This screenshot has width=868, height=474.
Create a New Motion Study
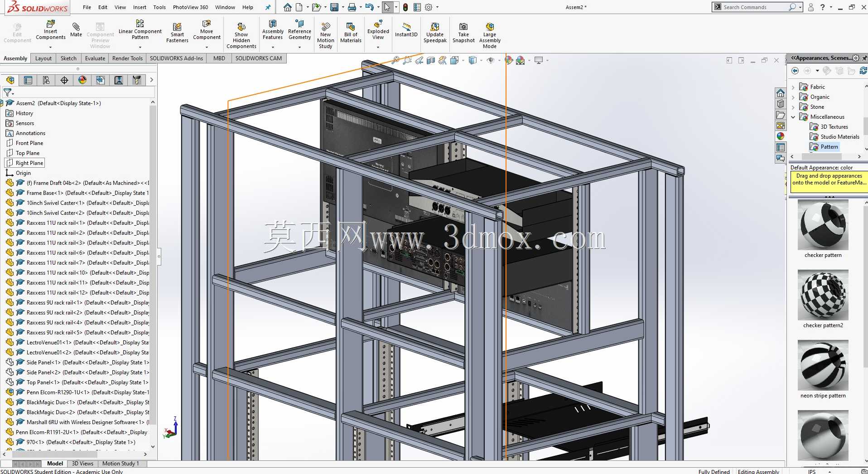(326, 35)
